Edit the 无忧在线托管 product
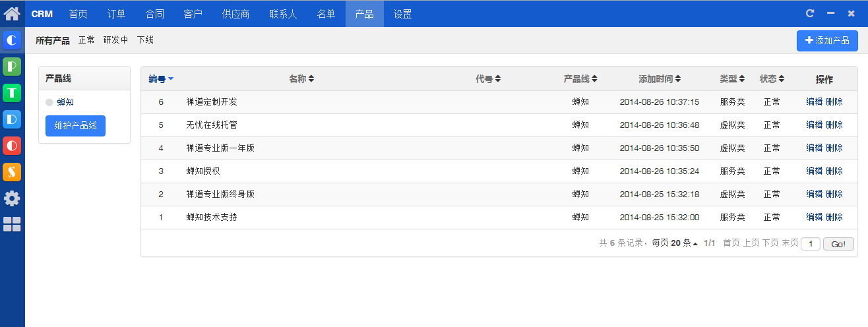Screen dimensions: 868x327 tap(814, 125)
